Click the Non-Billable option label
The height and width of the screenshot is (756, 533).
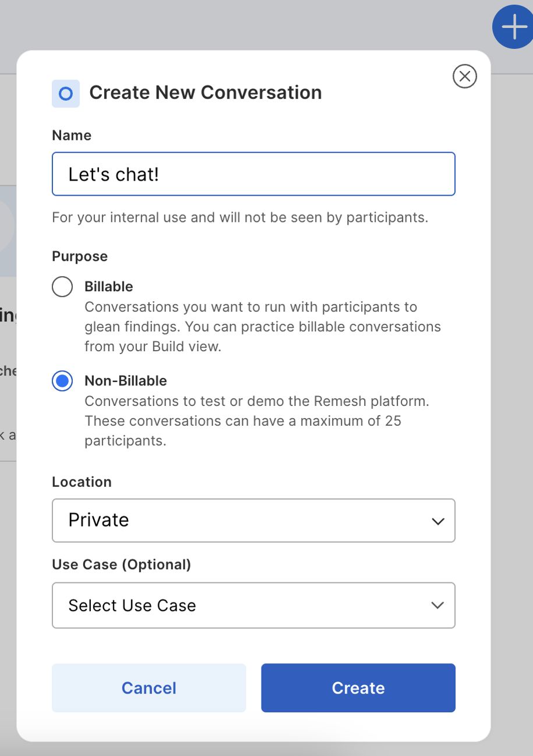126,381
